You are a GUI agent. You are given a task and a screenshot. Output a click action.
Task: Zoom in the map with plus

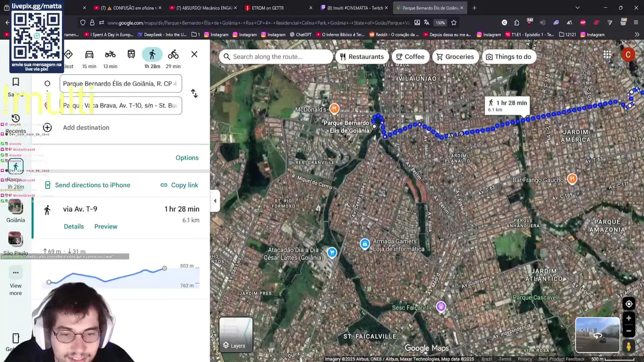pyautogui.click(x=629, y=318)
